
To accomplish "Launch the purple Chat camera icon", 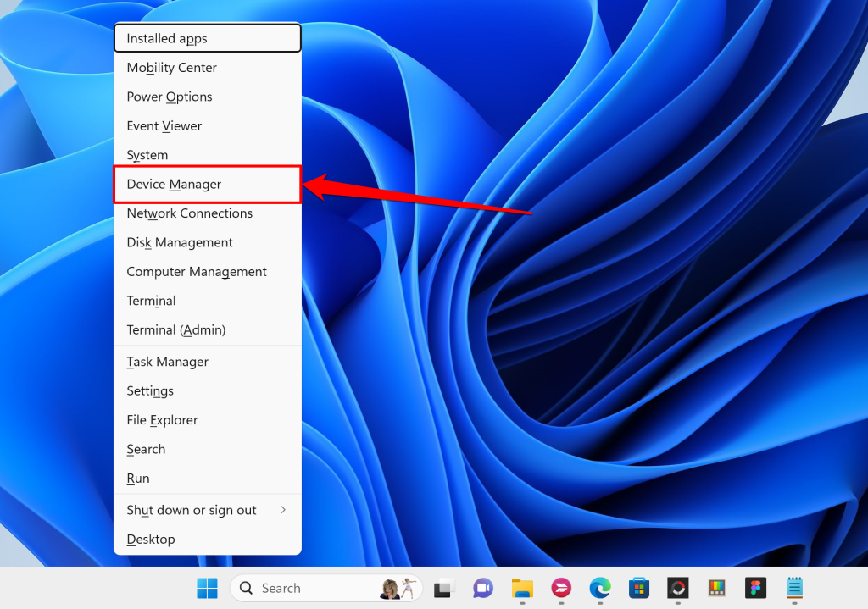I will [x=482, y=588].
